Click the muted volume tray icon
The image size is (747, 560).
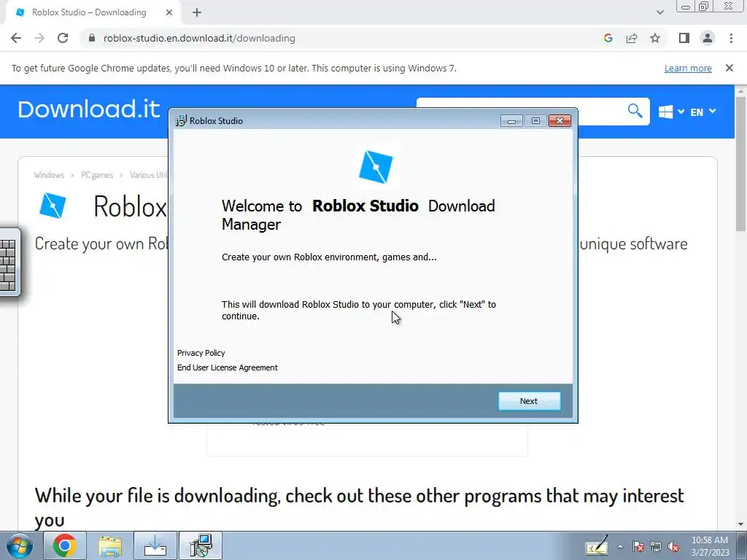pyautogui.click(x=673, y=547)
